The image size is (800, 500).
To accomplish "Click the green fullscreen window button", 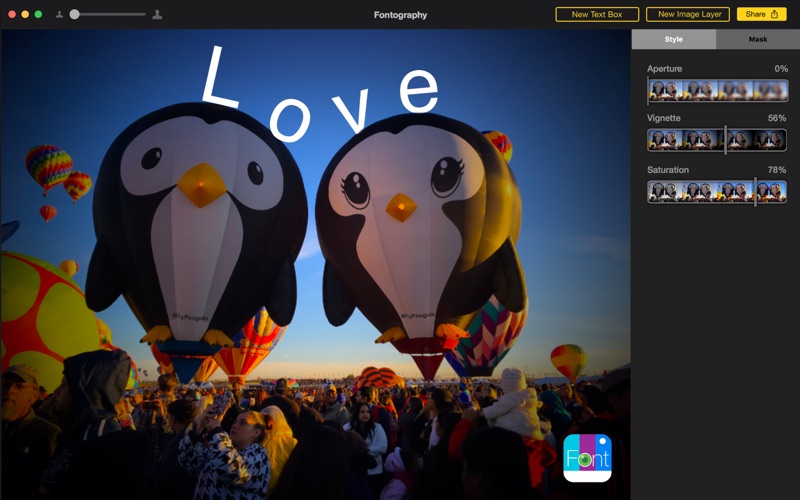I will click(x=38, y=15).
